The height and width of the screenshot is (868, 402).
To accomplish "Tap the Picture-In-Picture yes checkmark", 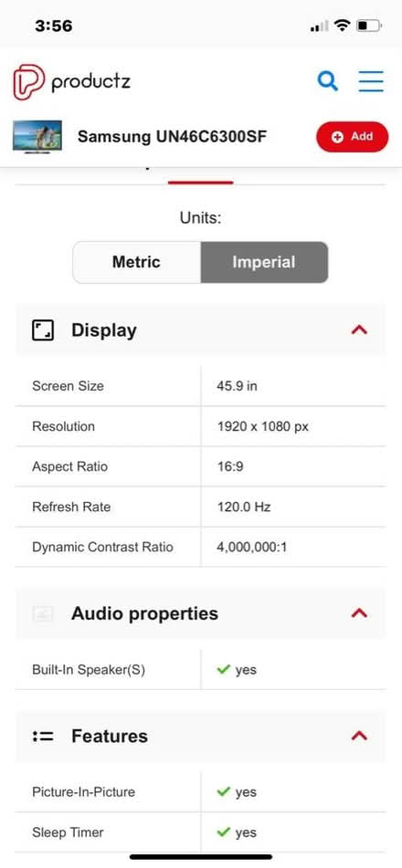I will click(224, 792).
